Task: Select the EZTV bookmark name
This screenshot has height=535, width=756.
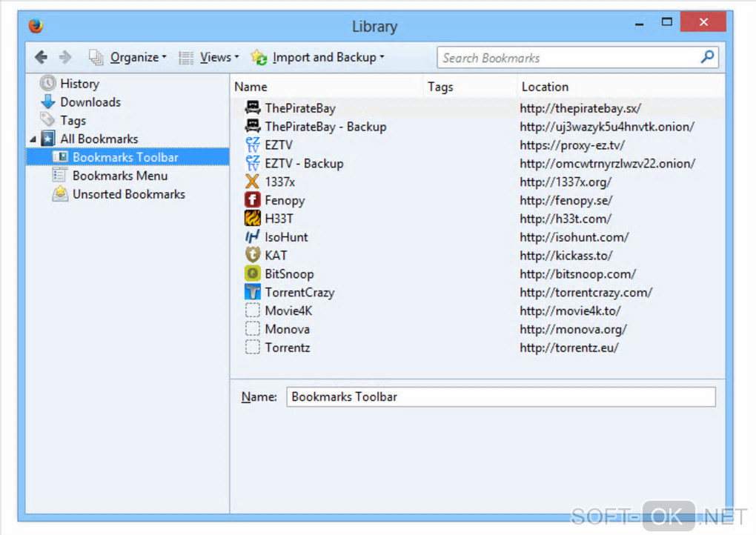Action: (x=279, y=145)
